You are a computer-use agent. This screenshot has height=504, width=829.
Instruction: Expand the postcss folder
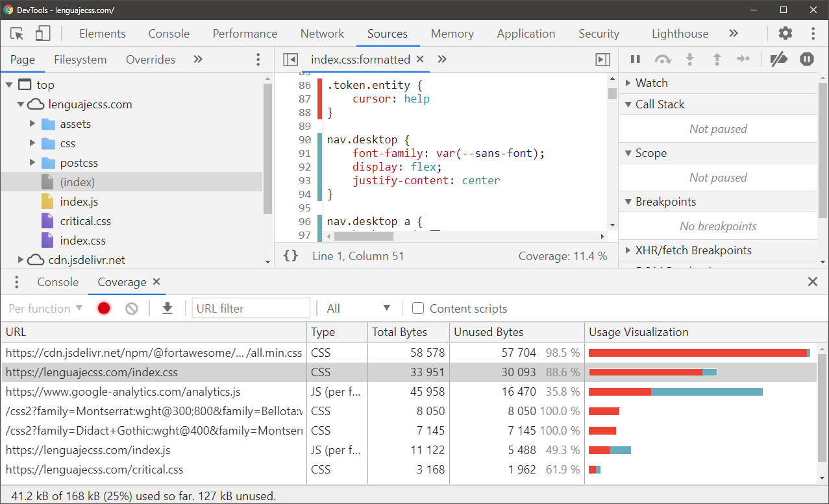(32, 163)
